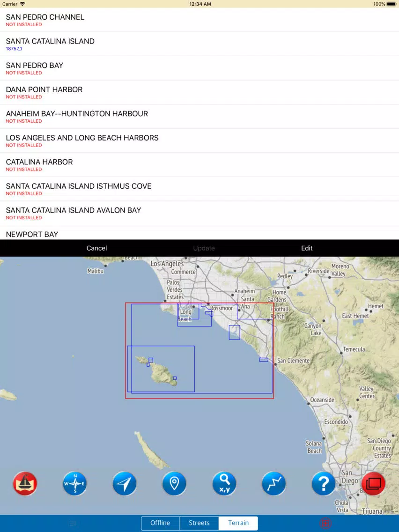Viewport: 399px width, 532px height.
Task: Select the SAN PEDRO CHANNEL chart row
Action: [199, 20]
